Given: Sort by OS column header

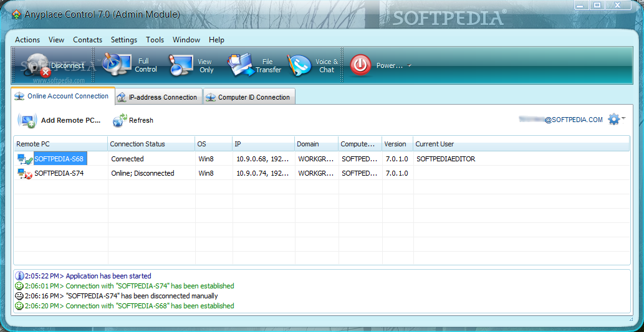Looking at the screenshot, I should point(214,144).
